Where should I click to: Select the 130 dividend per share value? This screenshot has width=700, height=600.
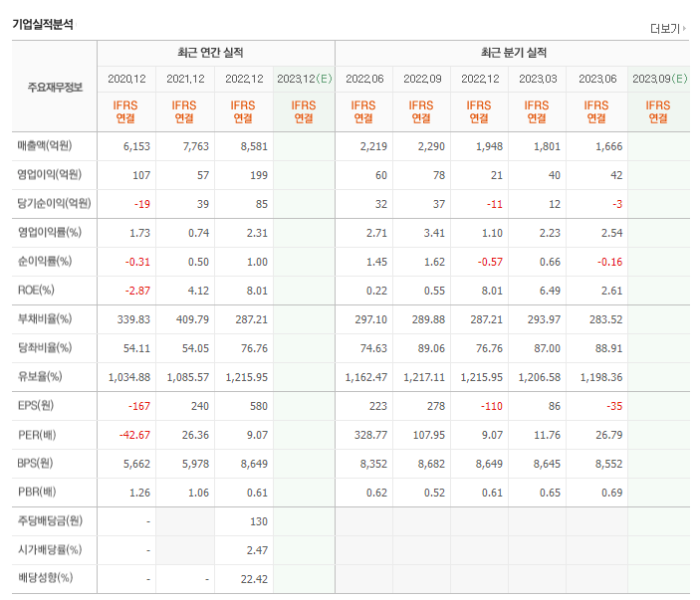(259, 521)
